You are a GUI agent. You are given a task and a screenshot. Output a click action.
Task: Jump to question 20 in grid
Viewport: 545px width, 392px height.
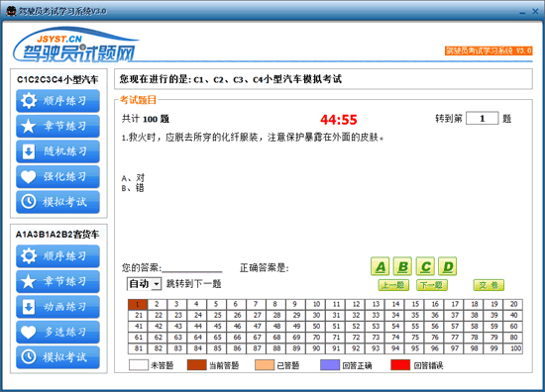[x=513, y=305]
